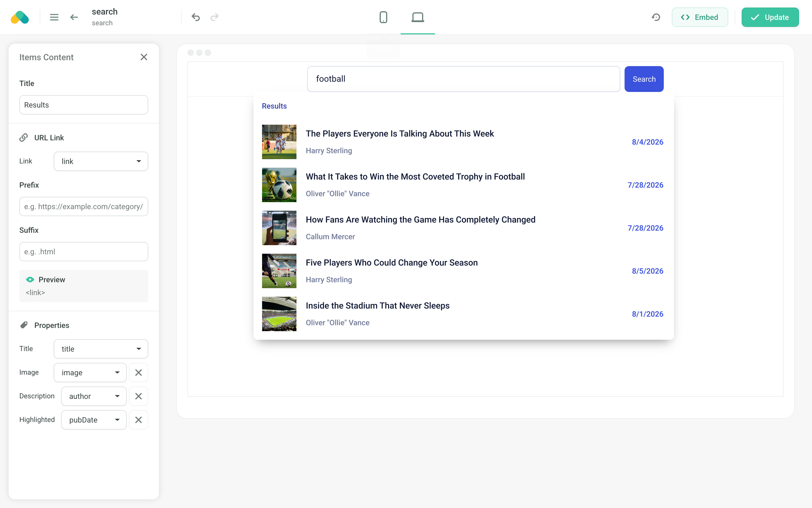
Task: Open the Title property dropdown
Action: coord(101,349)
